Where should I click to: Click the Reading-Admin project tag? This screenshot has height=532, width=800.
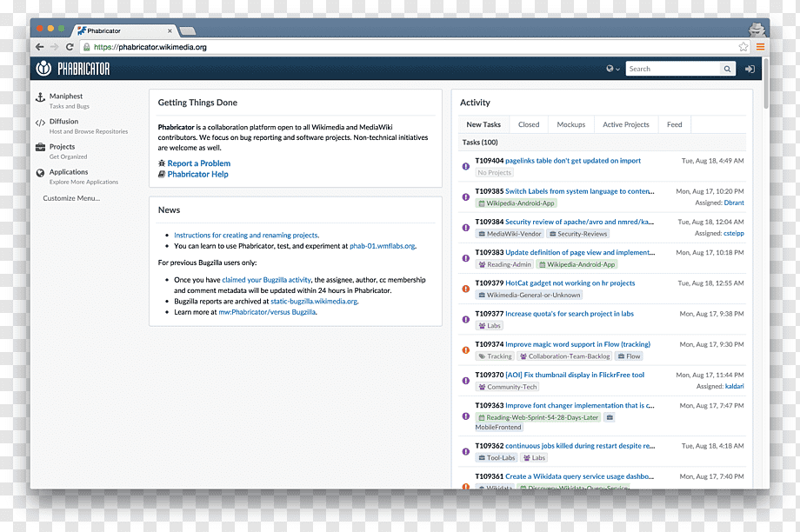click(504, 264)
